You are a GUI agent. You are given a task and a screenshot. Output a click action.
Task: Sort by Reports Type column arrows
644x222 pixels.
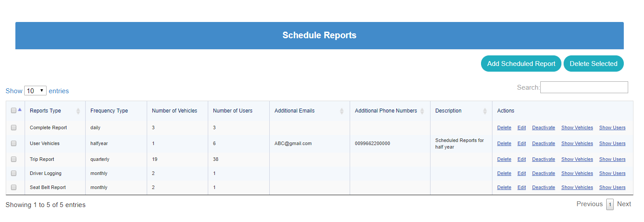pyautogui.click(x=78, y=111)
